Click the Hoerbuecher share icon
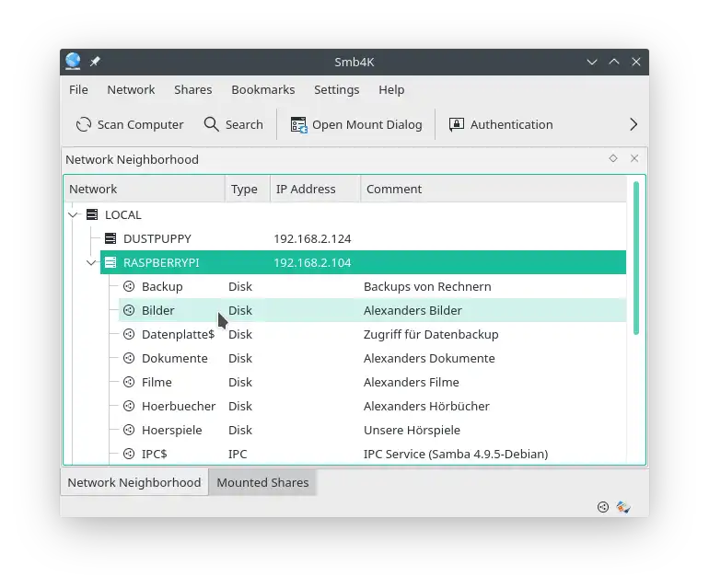Image resolution: width=709 pixels, height=588 pixels. 129,406
